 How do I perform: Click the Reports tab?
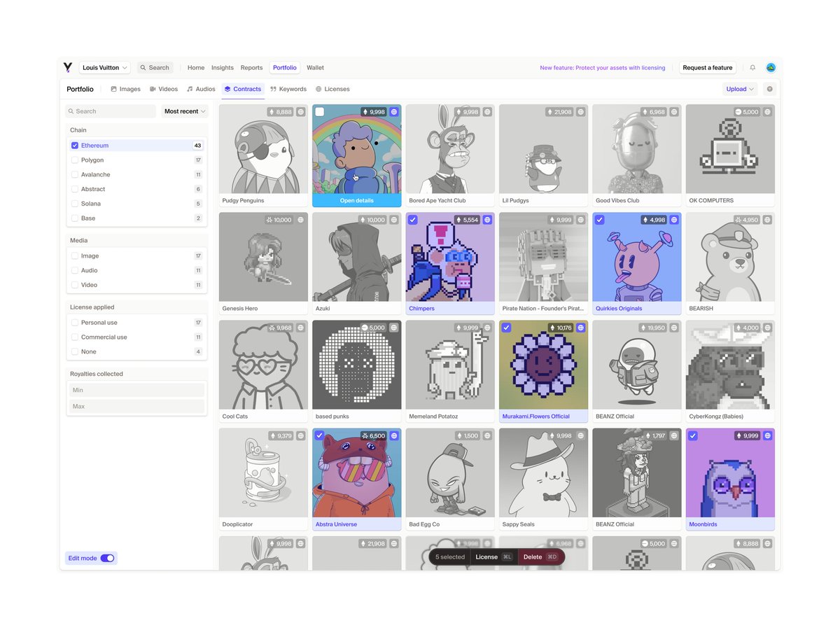click(x=251, y=68)
